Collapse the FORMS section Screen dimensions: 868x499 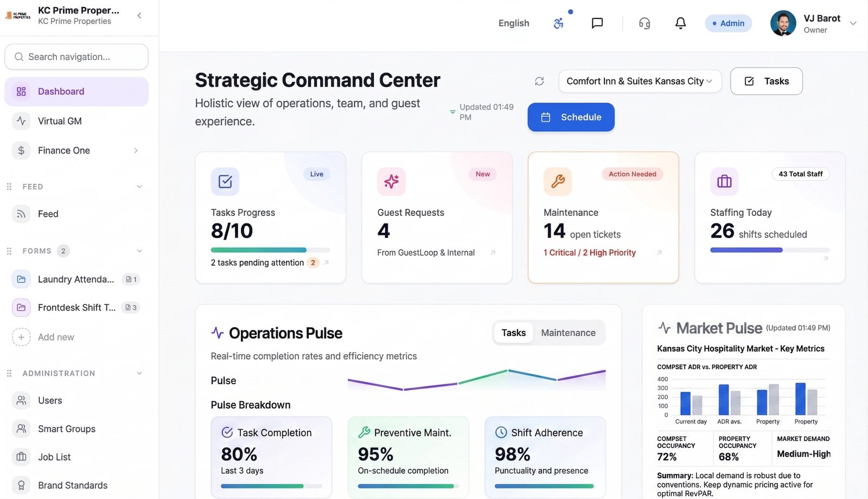pyautogui.click(x=140, y=251)
